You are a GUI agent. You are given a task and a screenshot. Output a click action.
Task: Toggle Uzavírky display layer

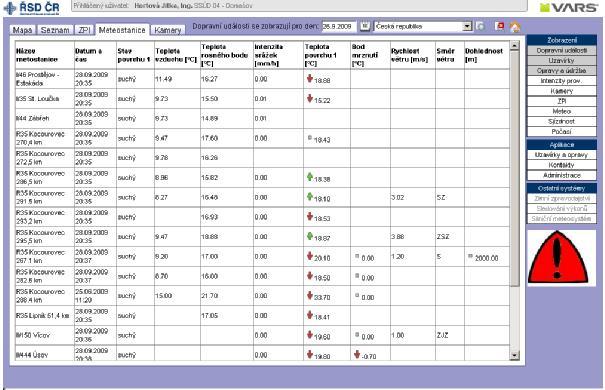click(x=561, y=61)
